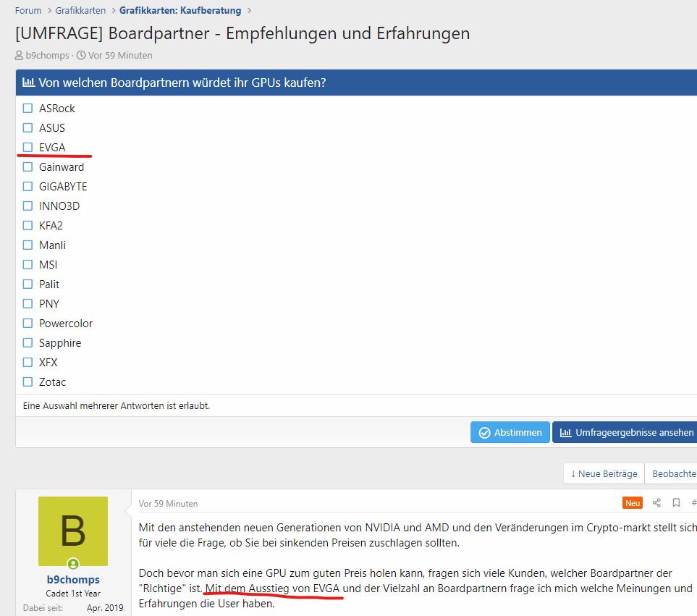Go to Forum breadcrumb

28,11
